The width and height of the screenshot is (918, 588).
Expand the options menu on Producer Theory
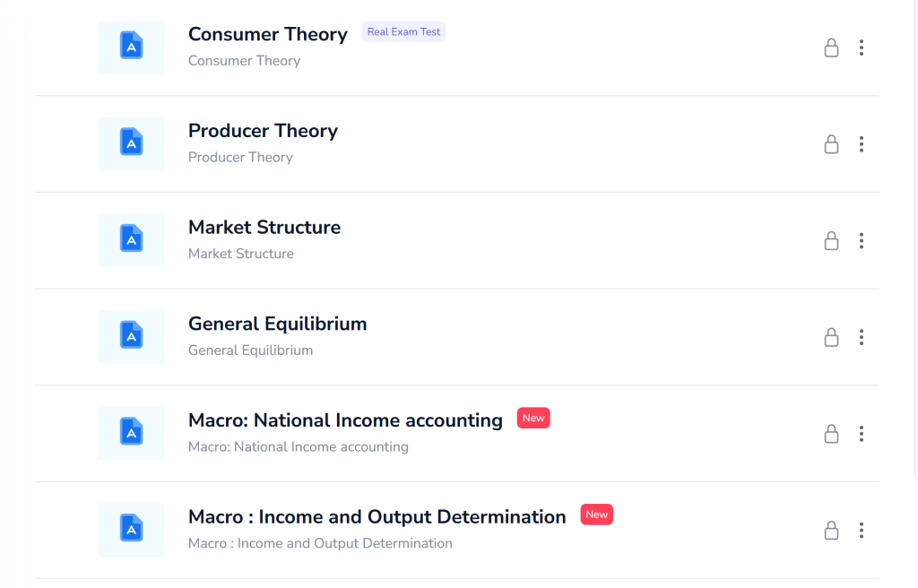862,143
